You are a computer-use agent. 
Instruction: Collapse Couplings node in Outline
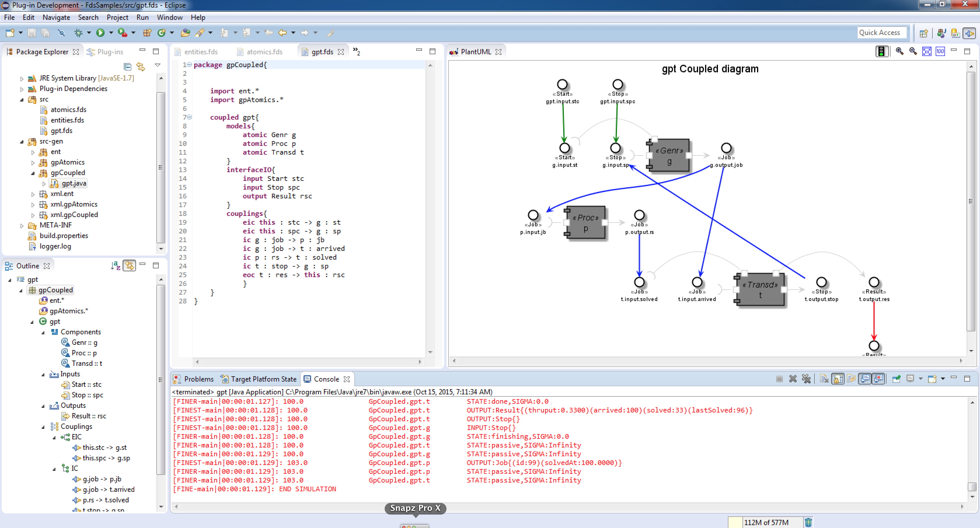click(x=43, y=427)
